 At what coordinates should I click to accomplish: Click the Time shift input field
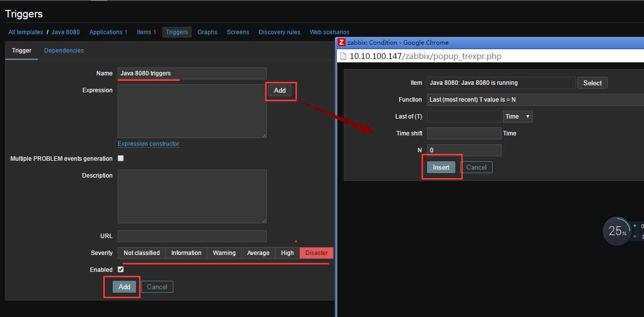pos(464,133)
